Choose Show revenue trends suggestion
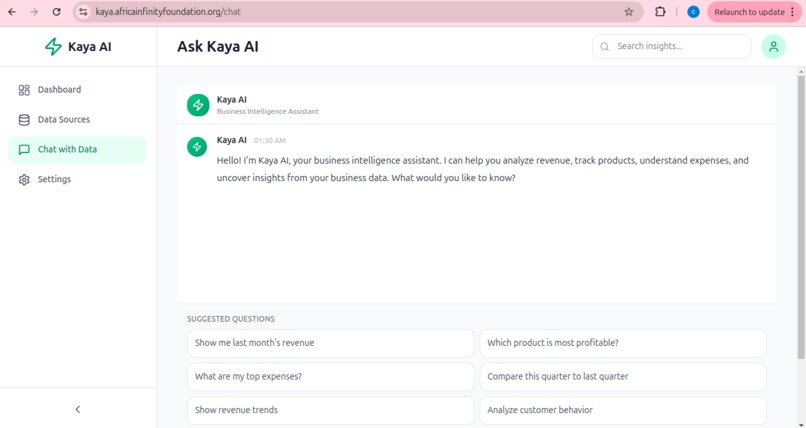 click(331, 410)
